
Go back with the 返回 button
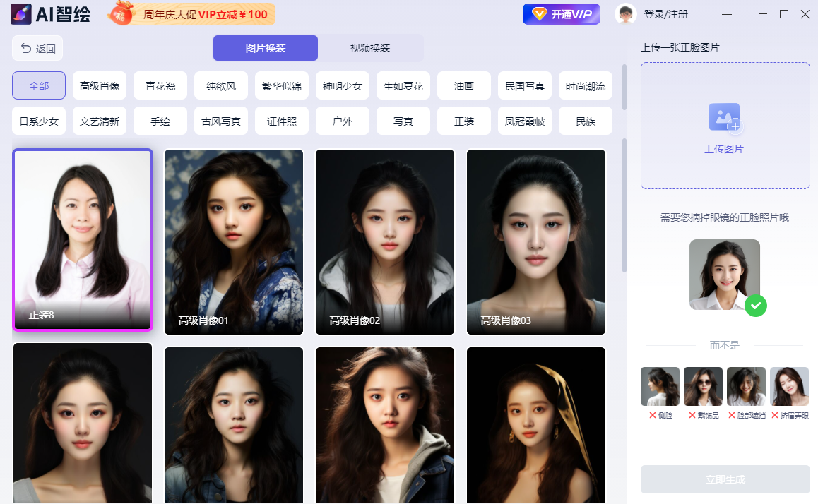(x=38, y=48)
